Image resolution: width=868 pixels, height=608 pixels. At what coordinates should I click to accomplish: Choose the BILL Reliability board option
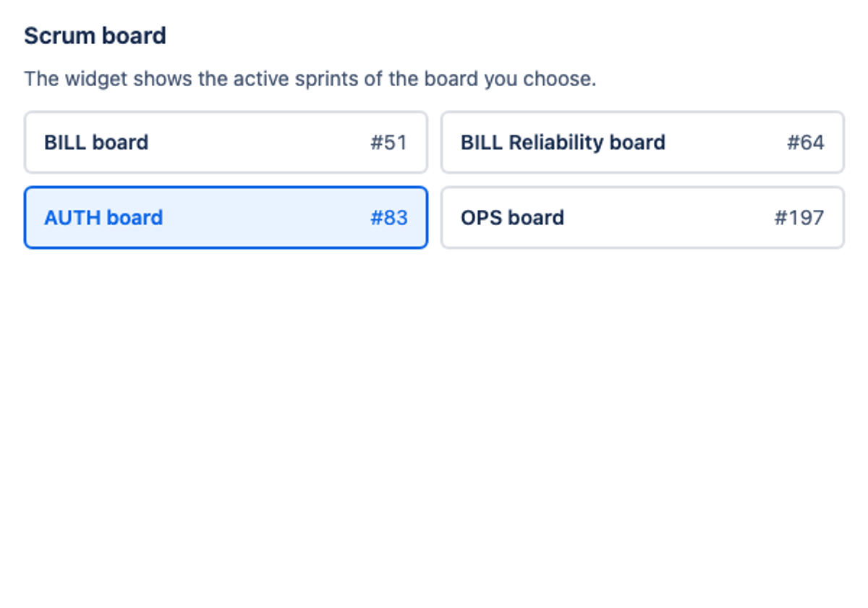642,143
